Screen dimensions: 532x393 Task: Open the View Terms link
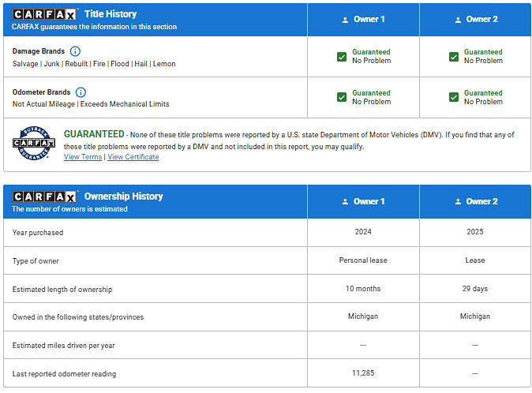(82, 157)
